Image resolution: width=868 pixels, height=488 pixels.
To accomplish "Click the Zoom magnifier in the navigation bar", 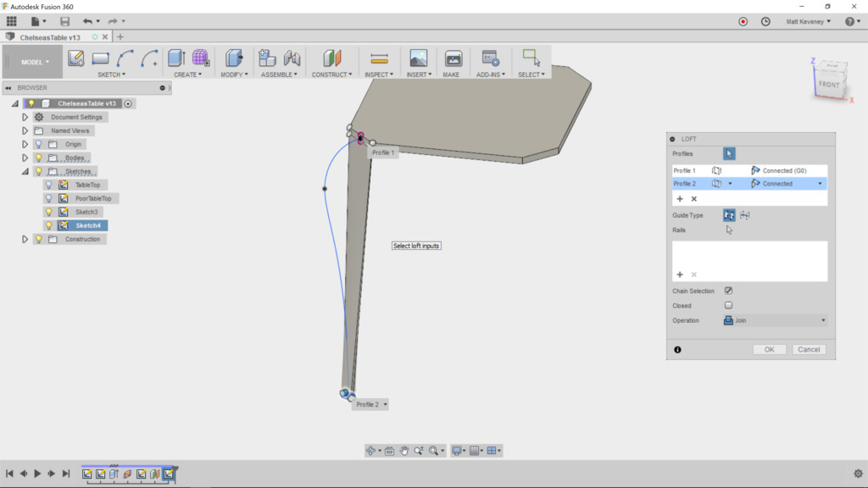I will [419, 450].
